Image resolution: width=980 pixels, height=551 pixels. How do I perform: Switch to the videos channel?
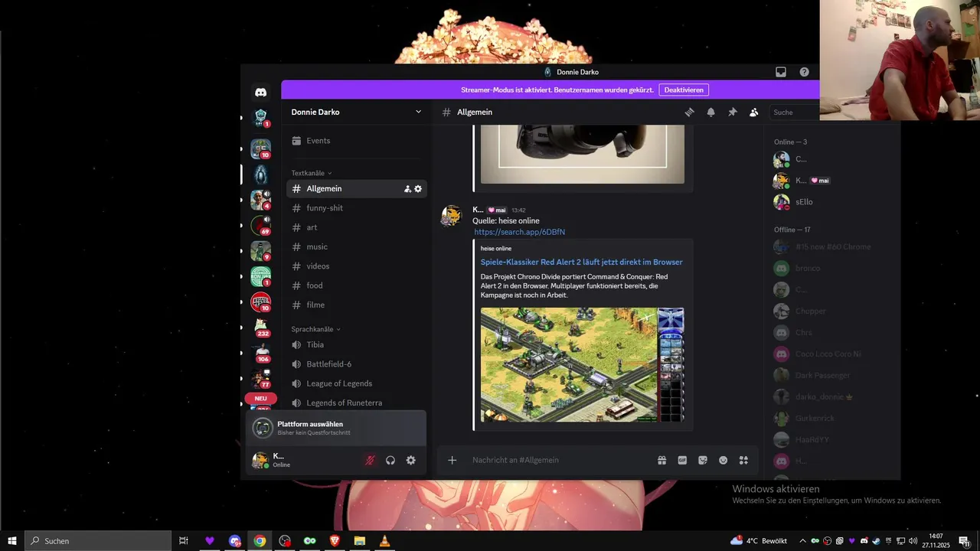[x=357, y=266]
